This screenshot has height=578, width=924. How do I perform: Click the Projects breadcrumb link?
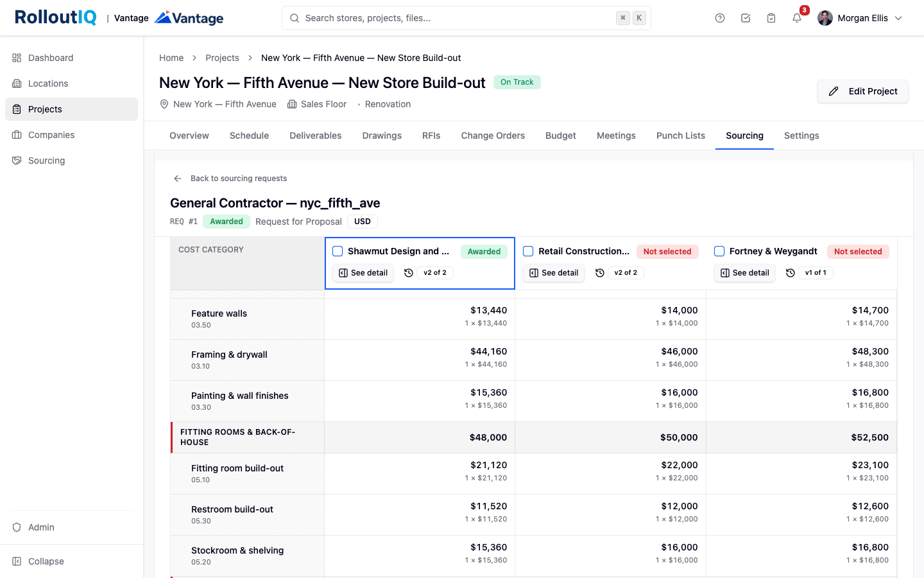(222, 58)
